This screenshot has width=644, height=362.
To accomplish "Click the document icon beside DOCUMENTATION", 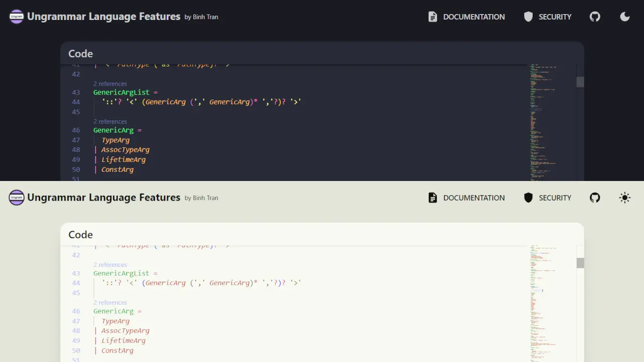I will [433, 17].
